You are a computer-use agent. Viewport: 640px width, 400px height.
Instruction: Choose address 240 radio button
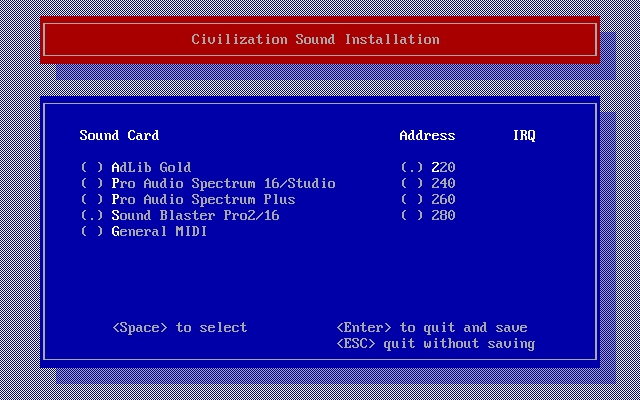click(x=412, y=184)
